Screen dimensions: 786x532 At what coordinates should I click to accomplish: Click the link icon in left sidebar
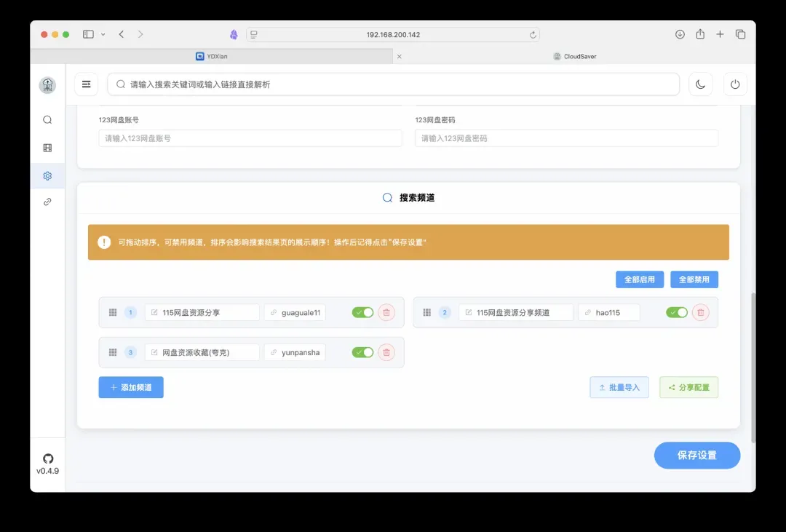click(x=47, y=202)
